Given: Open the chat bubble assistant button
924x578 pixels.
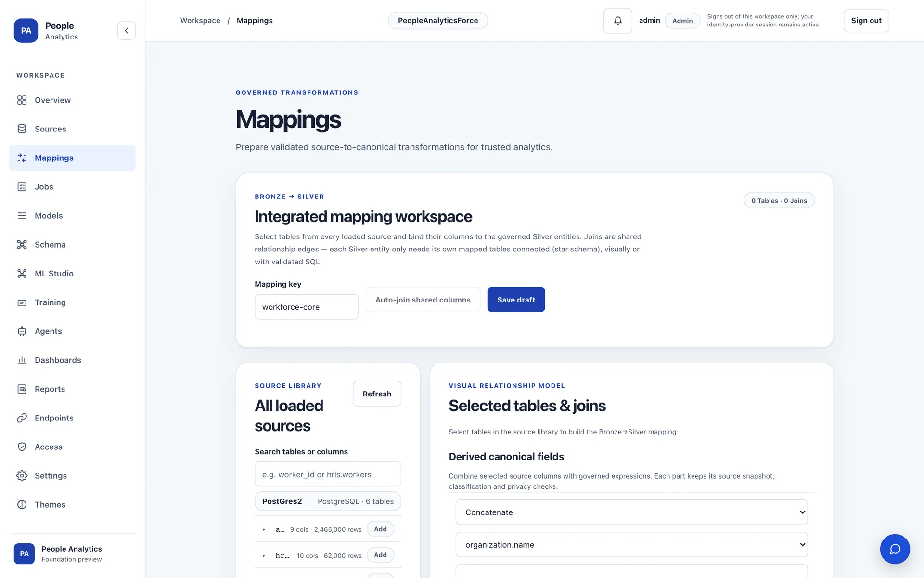Looking at the screenshot, I should (895, 549).
